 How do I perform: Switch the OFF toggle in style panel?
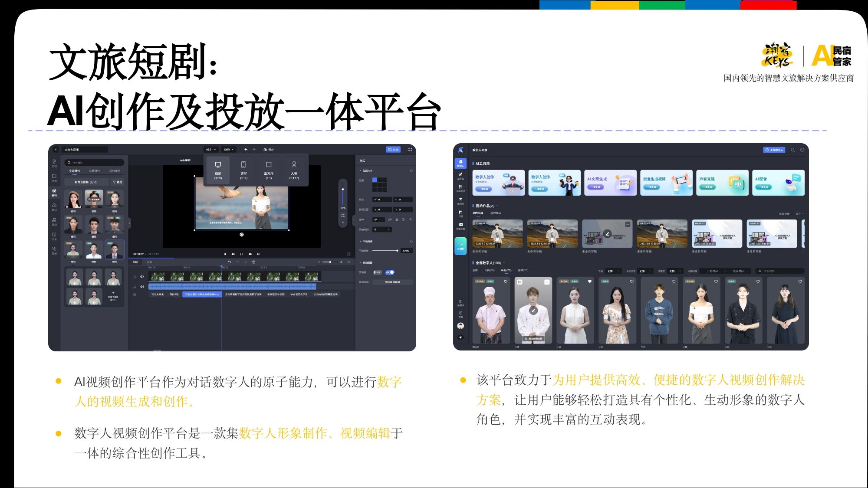point(377,272)
